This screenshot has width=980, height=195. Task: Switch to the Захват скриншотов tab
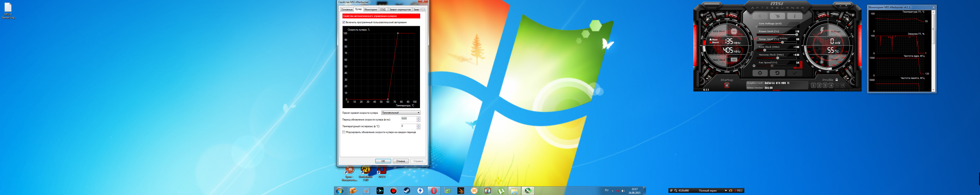(x=400, y=10)
